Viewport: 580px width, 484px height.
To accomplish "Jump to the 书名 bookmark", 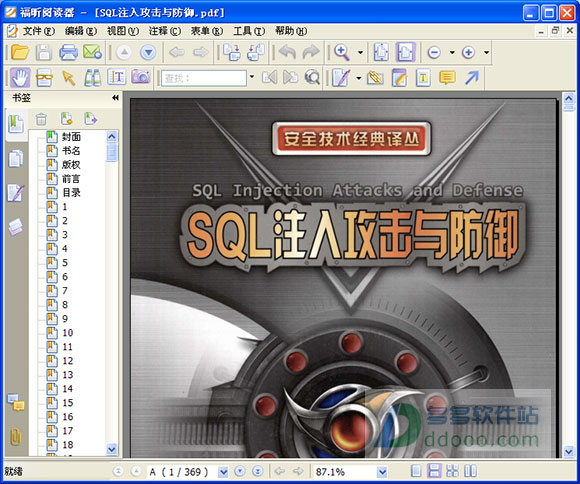I will [x=71, y=151].
